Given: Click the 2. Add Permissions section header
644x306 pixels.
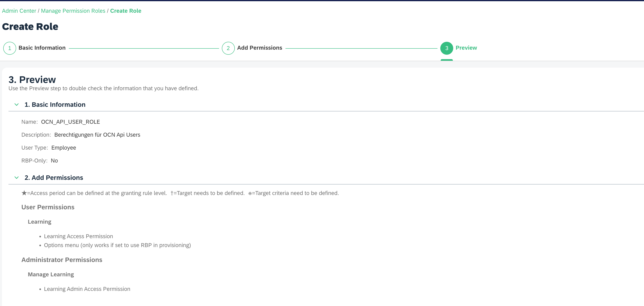Looking at the screenshot, I should [x=54, y=177].
